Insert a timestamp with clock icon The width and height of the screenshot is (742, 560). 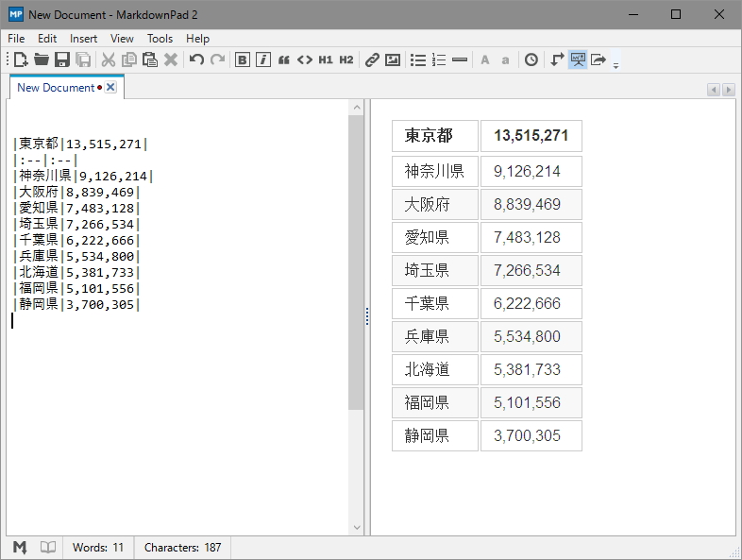click(531, 59)
